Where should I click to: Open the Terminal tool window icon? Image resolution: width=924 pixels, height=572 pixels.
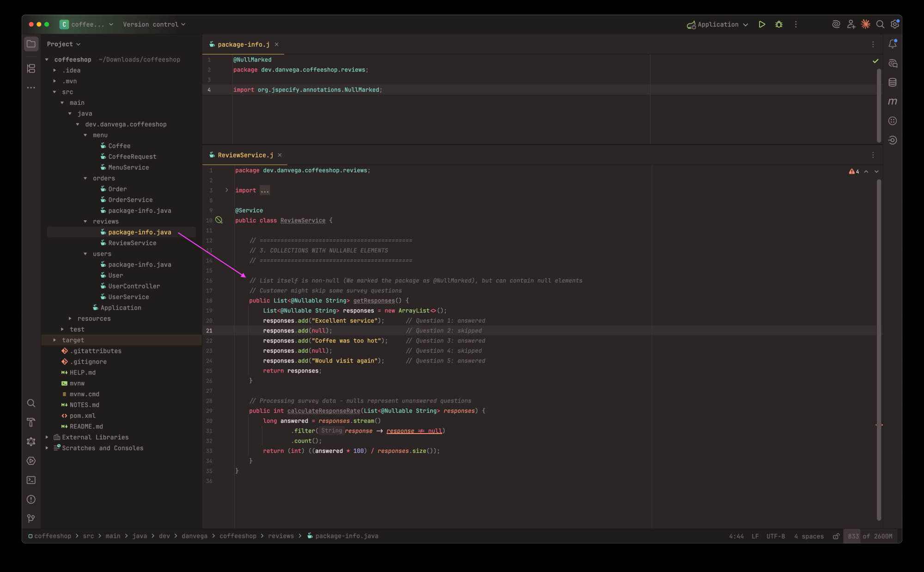tap(31, 480)
